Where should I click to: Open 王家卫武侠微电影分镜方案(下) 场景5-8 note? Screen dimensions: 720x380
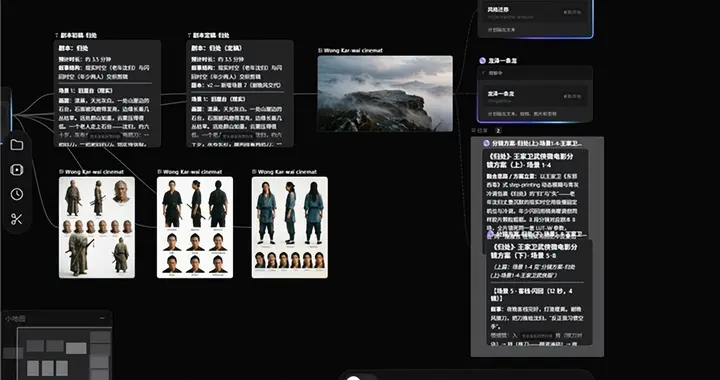point(540,292)
